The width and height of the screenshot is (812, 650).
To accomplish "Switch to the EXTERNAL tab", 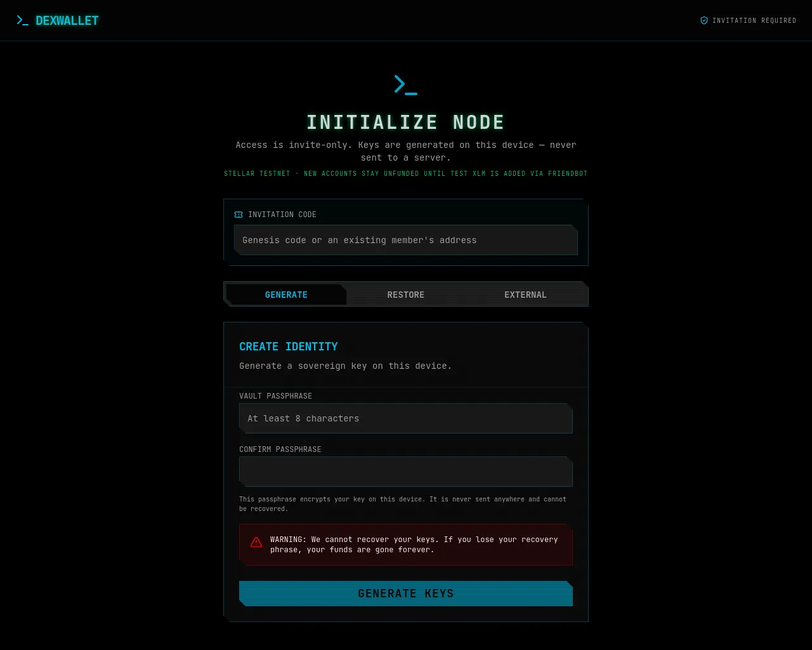I will click(525, 295).
